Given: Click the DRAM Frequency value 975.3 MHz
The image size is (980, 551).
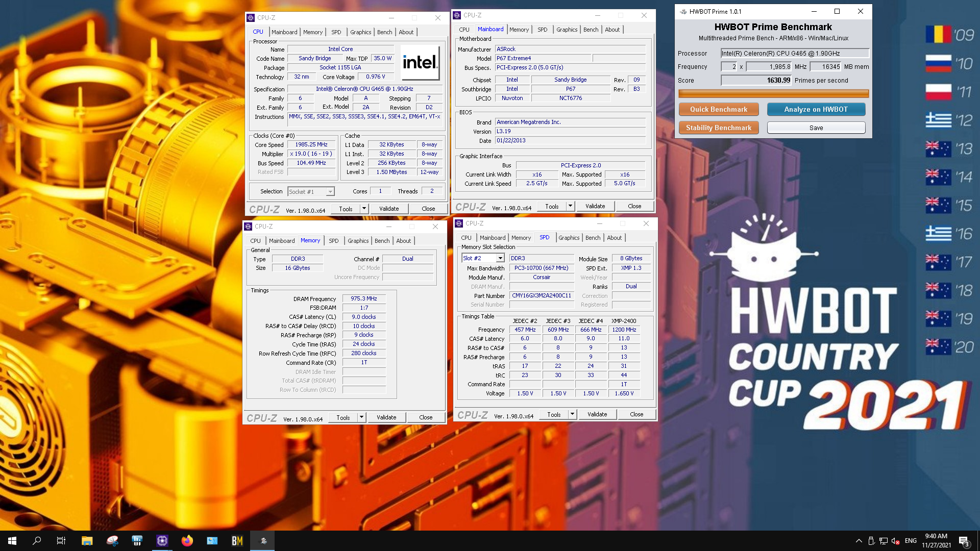Looking at the screenshot, I should (364, 298).
